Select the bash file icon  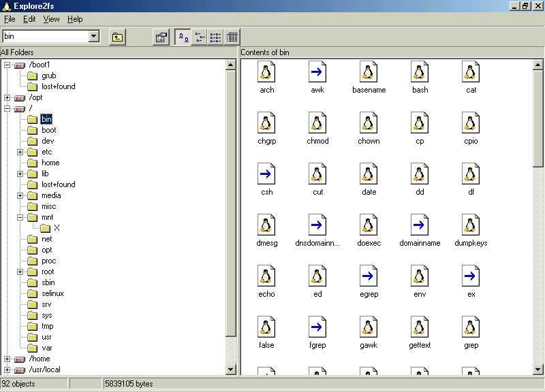point(420,72)
